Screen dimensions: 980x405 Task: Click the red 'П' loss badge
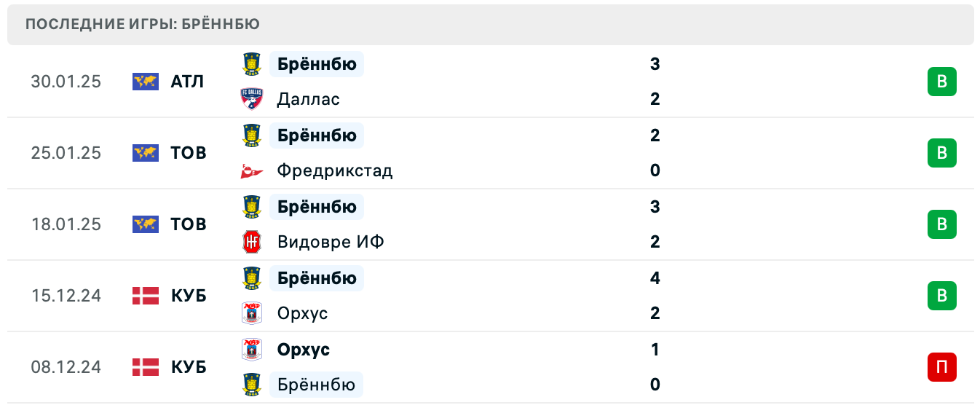(941, 367)
